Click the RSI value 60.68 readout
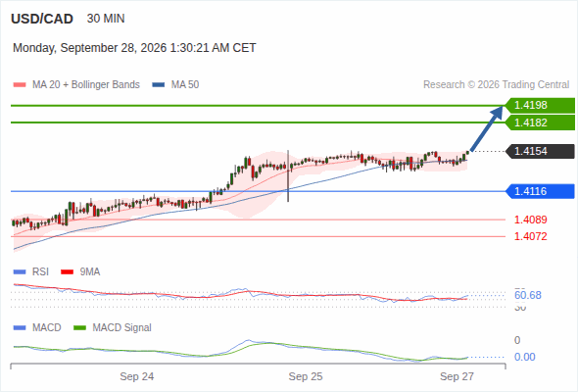 click(528, 295)
